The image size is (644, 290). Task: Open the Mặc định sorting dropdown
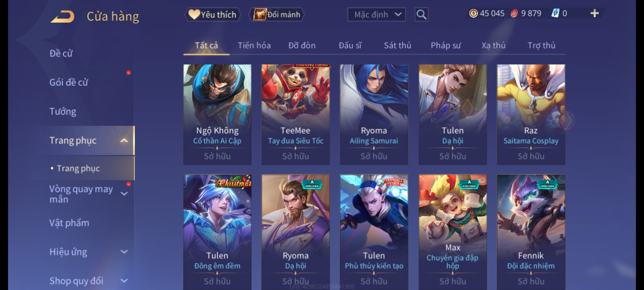tap(376, 15)
